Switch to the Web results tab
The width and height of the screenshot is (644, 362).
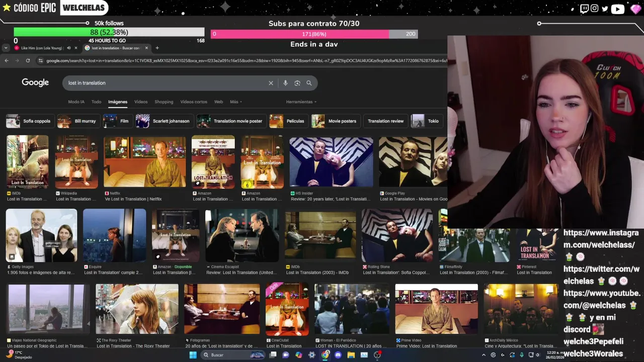tap(218, 102)
